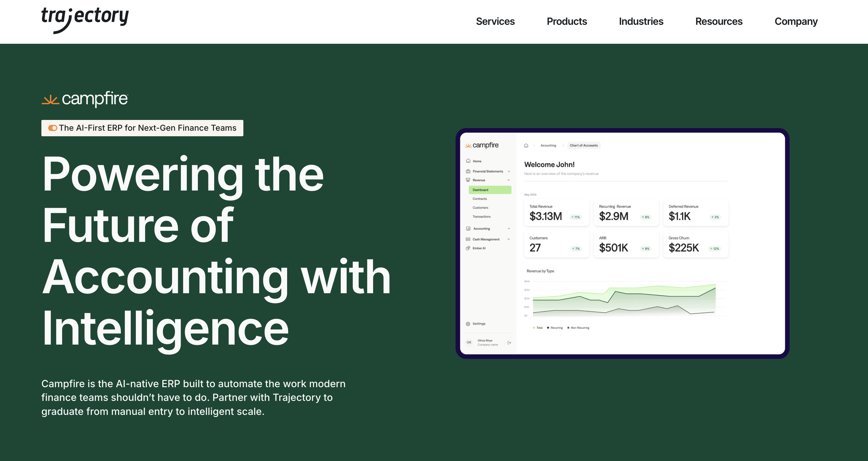Click the logout arrow icon beside Olivia Rhye
868x461 pixels.
click(509, 343)
